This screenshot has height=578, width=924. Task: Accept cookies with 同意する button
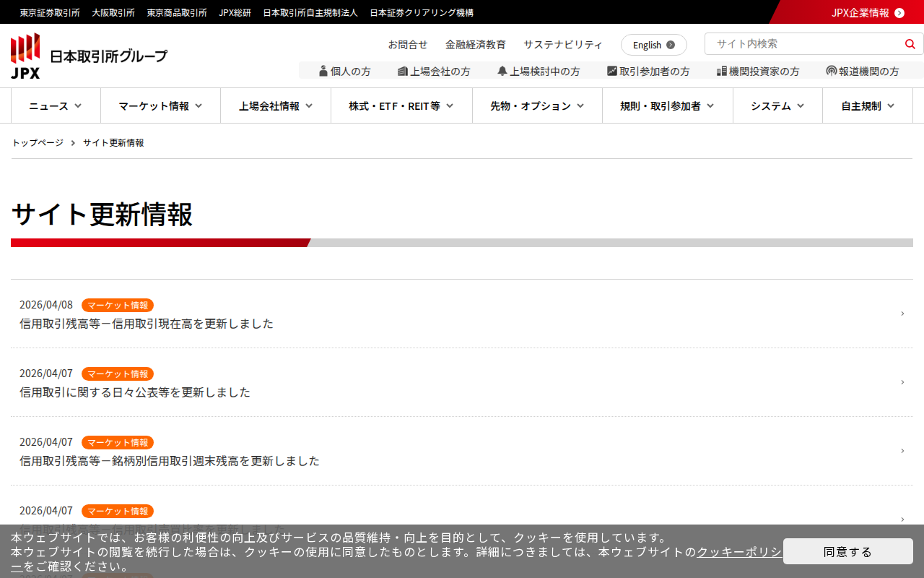848,551
